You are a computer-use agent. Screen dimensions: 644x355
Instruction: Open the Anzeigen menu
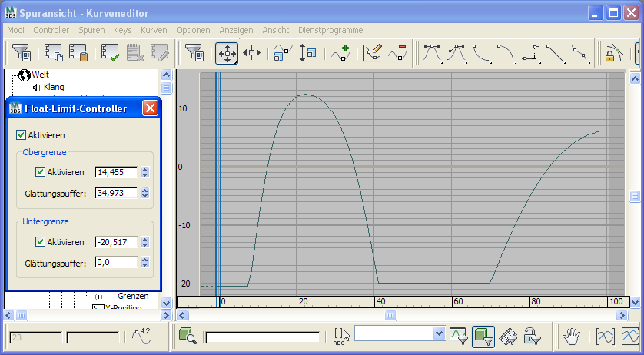(x=236, y=30)
